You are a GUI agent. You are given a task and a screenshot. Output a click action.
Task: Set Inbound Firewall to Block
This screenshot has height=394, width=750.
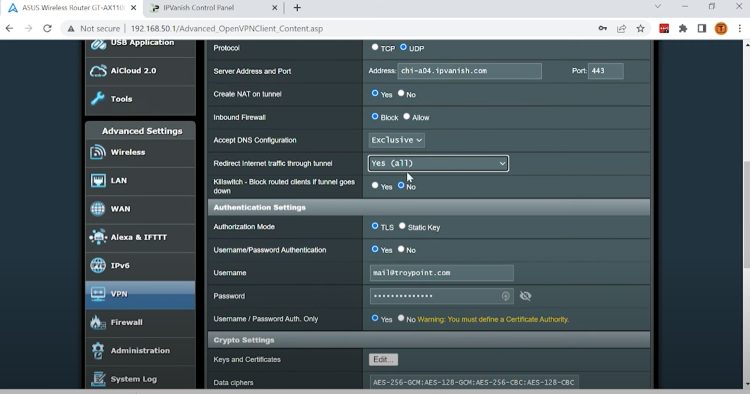point(375,116)
